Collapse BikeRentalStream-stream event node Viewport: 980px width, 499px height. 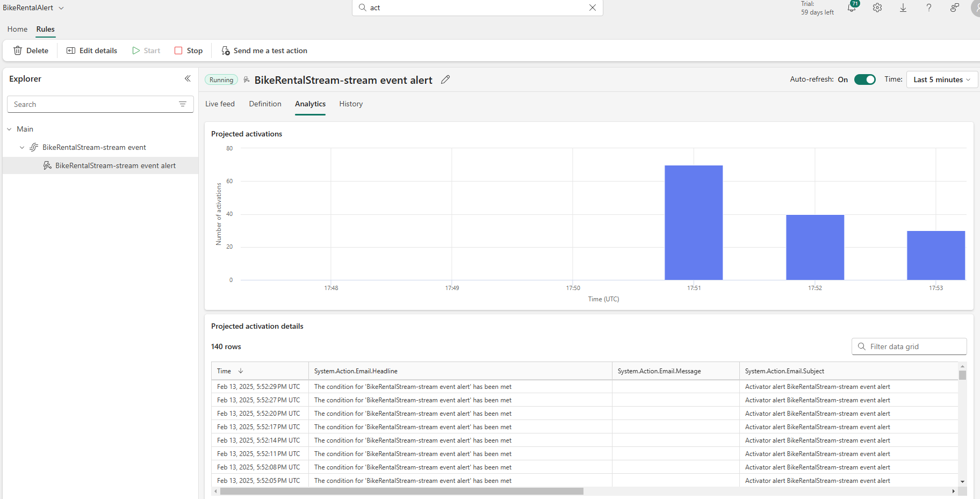pyautogui.click(x=22, y=147)
